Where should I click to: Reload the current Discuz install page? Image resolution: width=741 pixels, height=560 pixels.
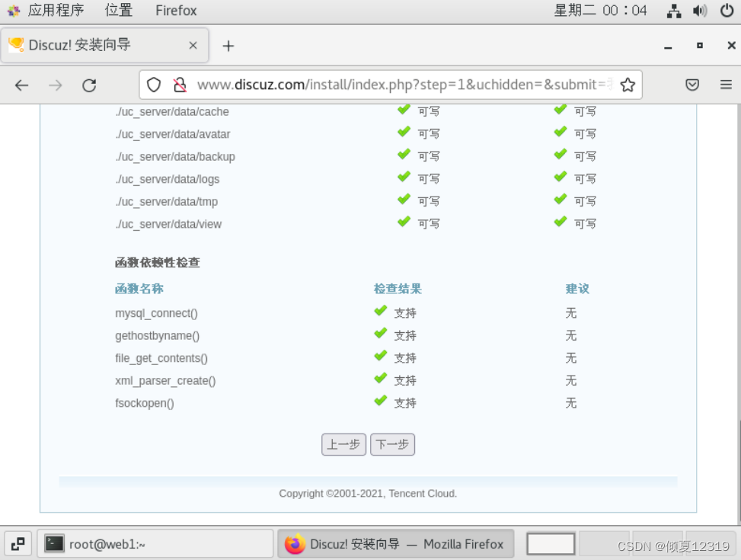click(x=89, y=85)
